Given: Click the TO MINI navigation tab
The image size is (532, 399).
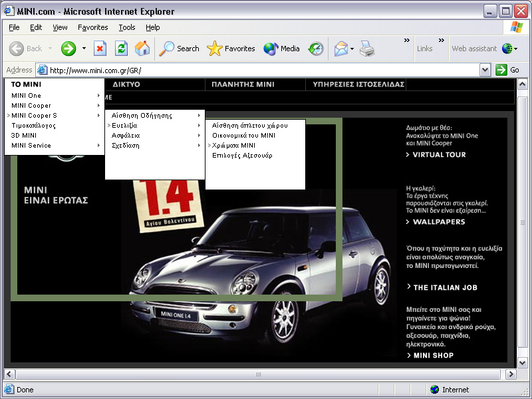Looking at the screenshot, I should 26,84.
